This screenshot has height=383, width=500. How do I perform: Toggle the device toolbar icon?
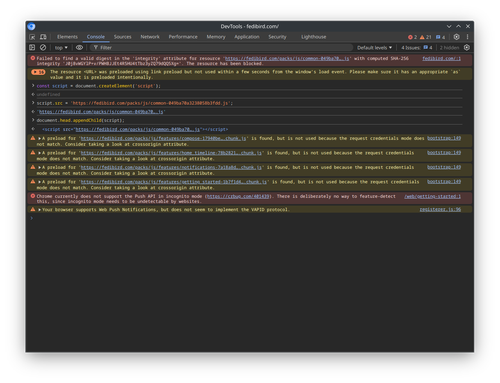point(43,37)
